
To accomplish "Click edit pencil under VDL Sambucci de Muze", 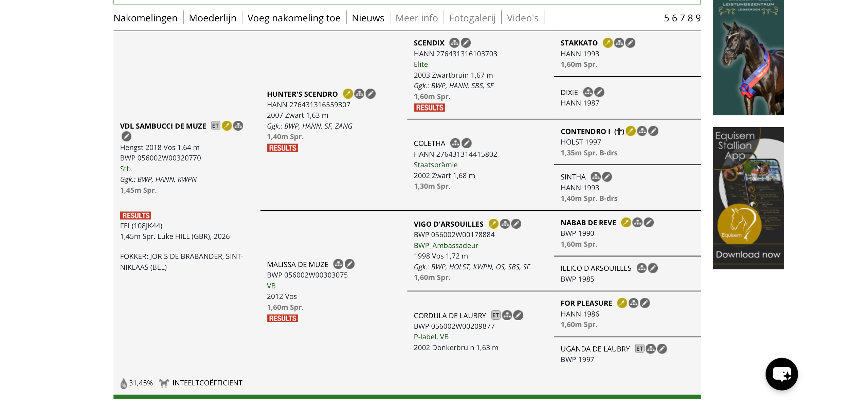I will click(126, 137).
